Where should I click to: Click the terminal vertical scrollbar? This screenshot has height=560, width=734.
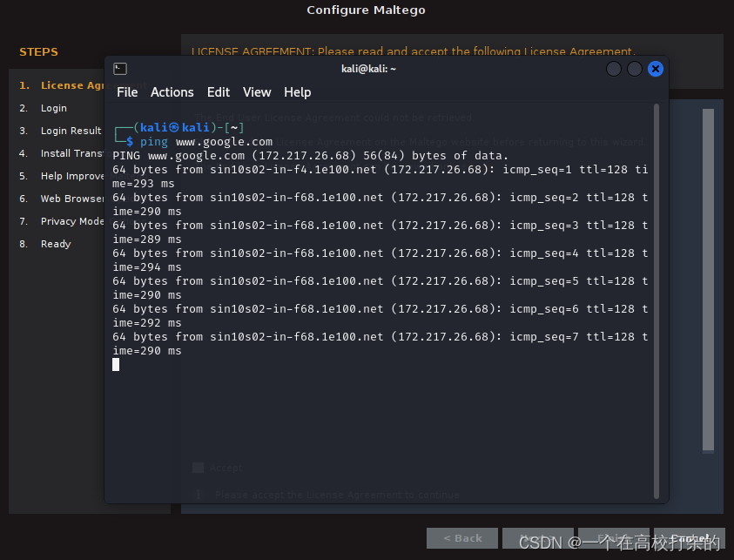pyautogui.click(x=657, y=301)
